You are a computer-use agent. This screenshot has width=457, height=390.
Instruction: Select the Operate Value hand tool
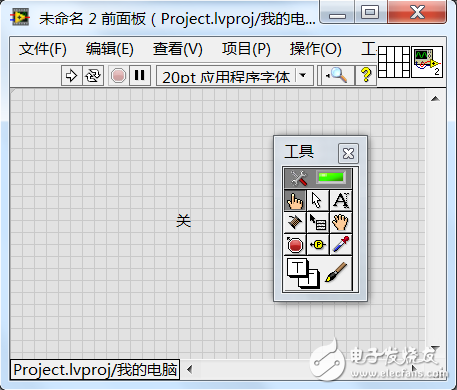(x=295, y=200)
